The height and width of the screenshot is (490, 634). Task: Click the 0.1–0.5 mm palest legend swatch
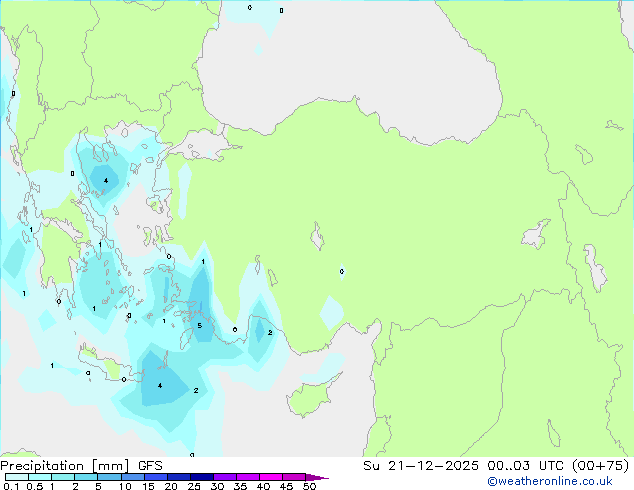pyautogui.click(x=17, y=477)
